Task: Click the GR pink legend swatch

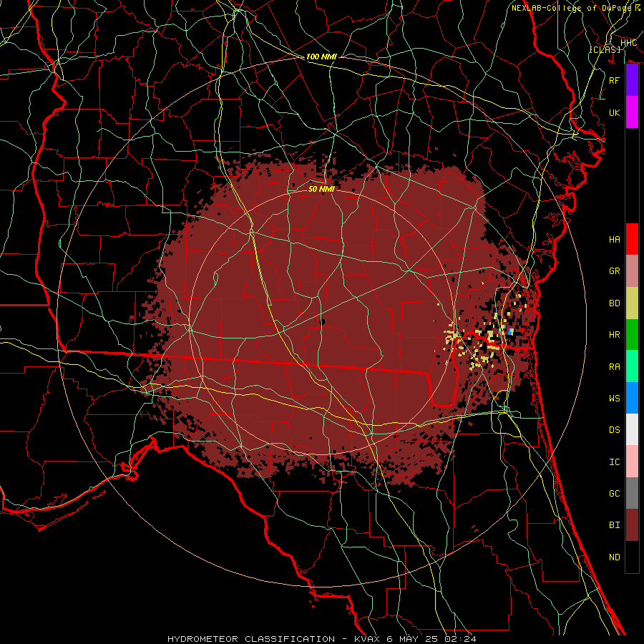Action: click(x=632, y=271)
